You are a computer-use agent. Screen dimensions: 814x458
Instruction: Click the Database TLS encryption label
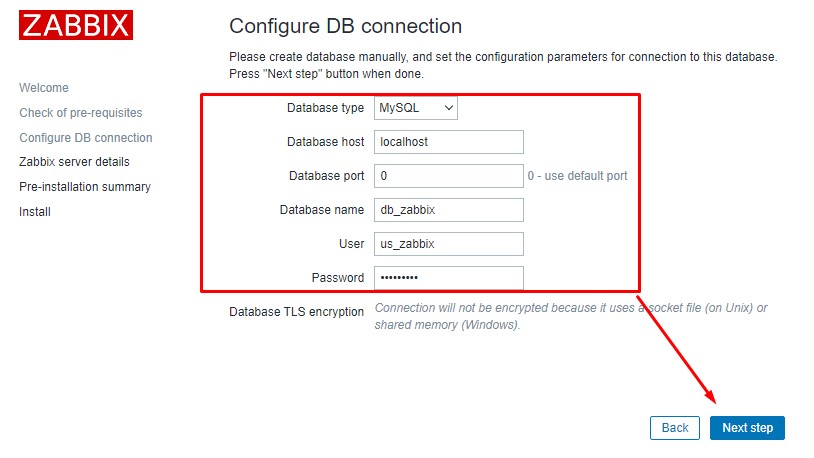coord(296,312)
